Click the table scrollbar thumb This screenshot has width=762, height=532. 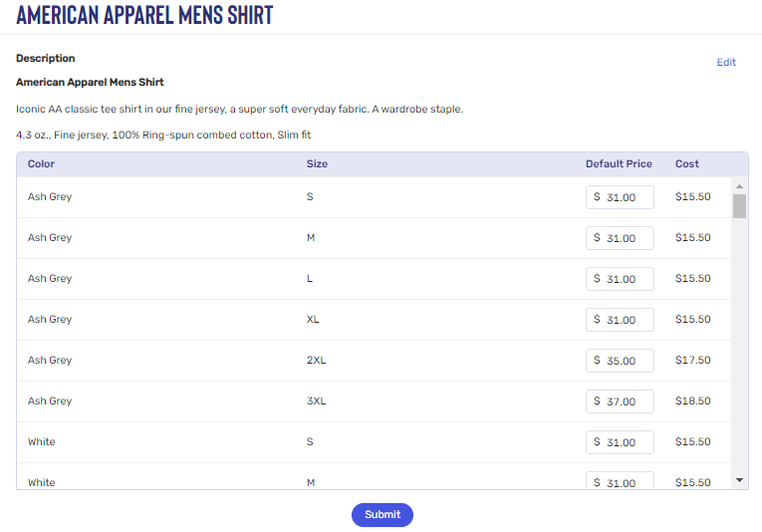739,206
